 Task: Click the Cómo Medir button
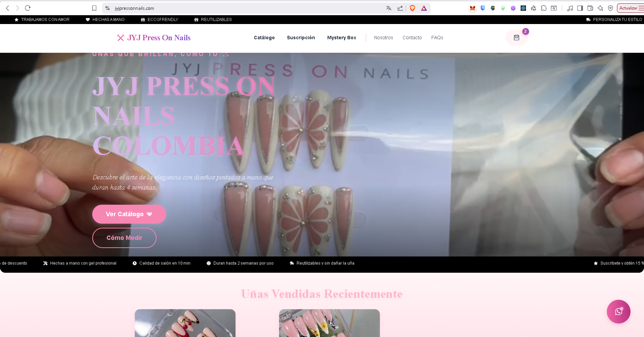point(124,238)
